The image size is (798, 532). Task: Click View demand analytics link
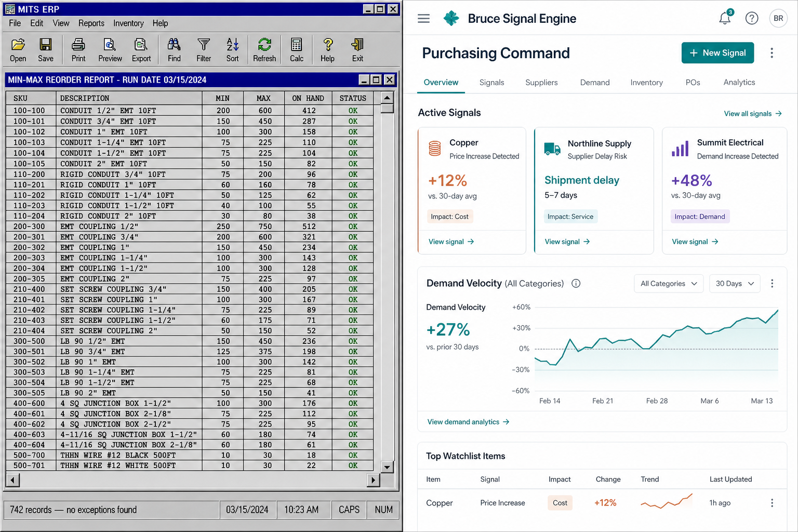[x=468, y=422]
